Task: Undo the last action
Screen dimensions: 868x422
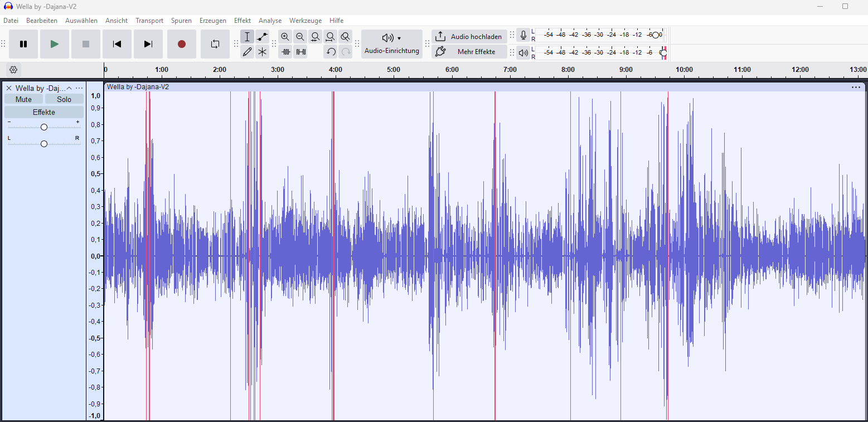Action: tap(331, 52)
